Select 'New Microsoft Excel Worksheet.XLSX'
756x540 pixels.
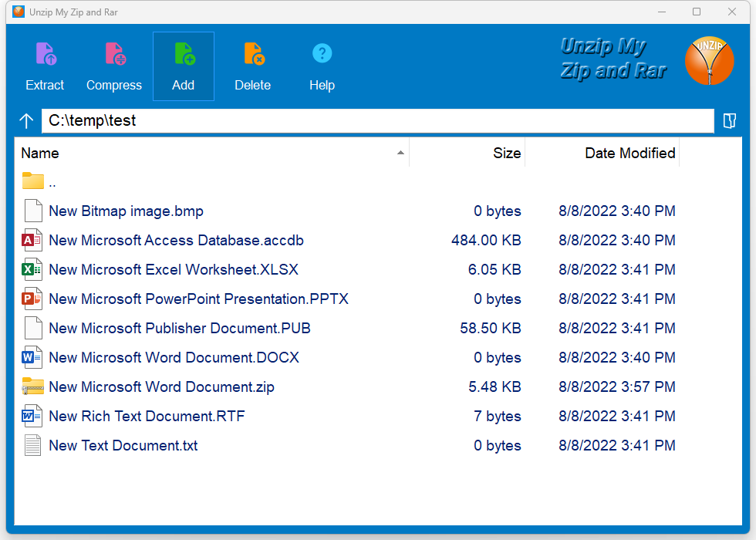(x=174, y=269)
